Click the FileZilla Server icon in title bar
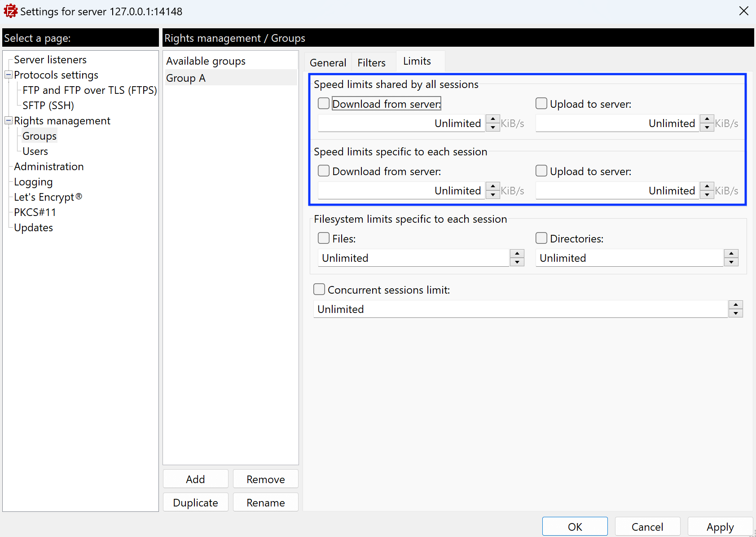Image resolution: width=756 pixels, height=537 pixels. coord(10,11)
